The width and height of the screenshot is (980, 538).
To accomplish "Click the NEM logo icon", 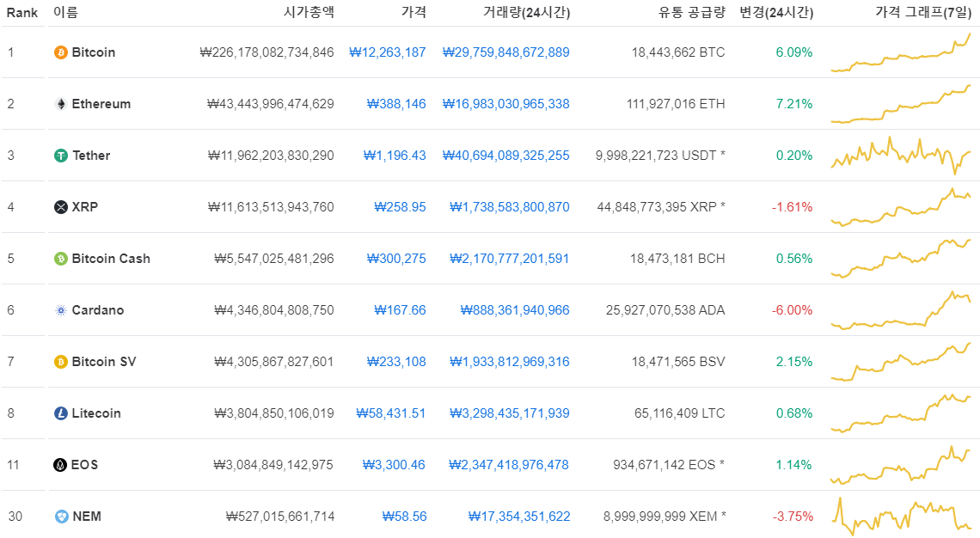I will tap(61, 517).
